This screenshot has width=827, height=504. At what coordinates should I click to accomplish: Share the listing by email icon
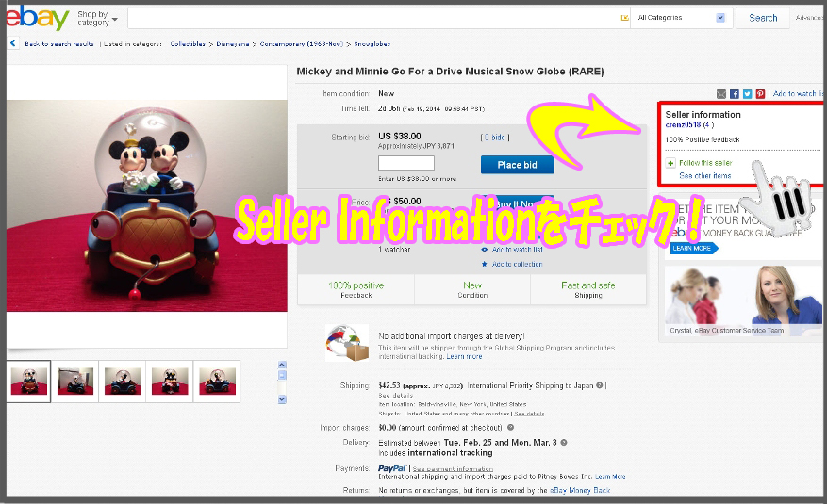pyautogui.click(x=721, y=94)
